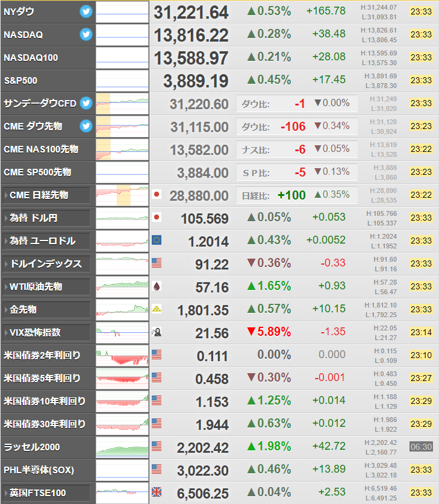Click the ドルインデックス value 91.22

pos(212,265)
